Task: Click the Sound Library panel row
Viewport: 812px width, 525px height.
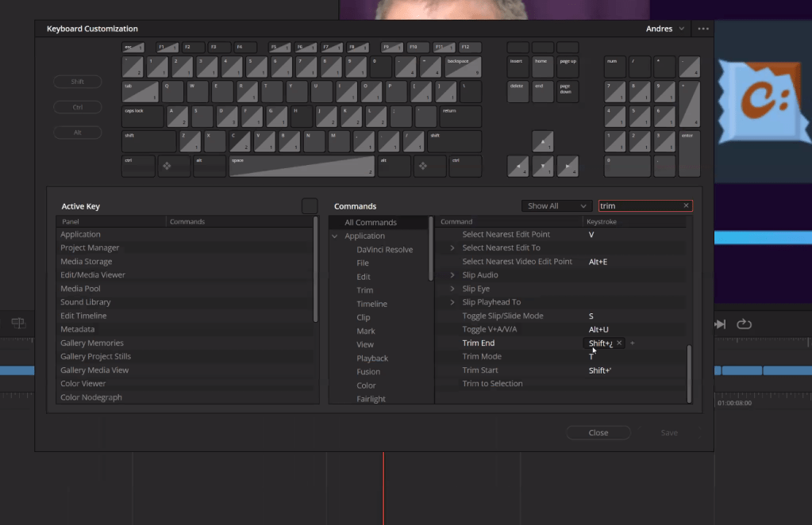Action: click(185, 302)
